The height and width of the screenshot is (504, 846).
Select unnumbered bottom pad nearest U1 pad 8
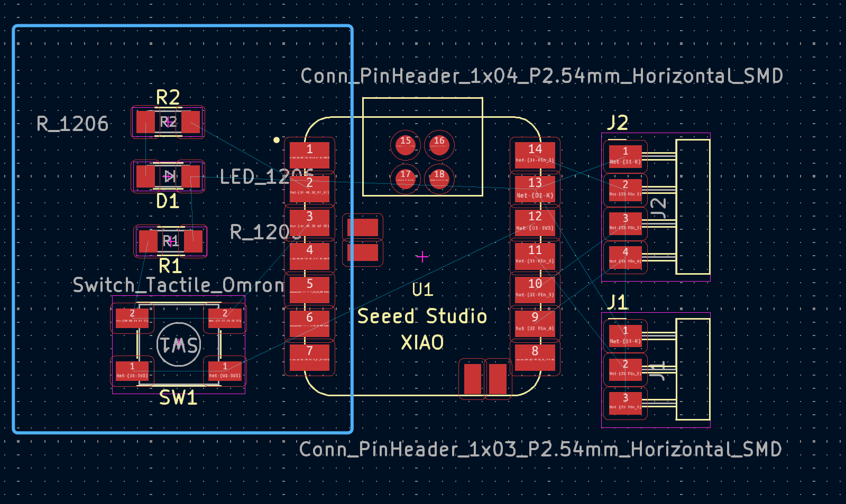pyautogui.click(x=498, y=379)
